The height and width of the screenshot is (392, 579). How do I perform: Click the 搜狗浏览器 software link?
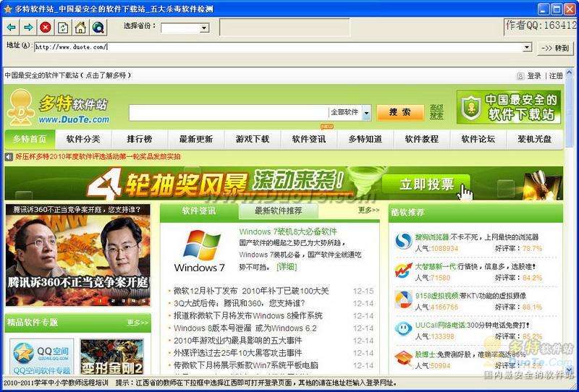(431, 237)
